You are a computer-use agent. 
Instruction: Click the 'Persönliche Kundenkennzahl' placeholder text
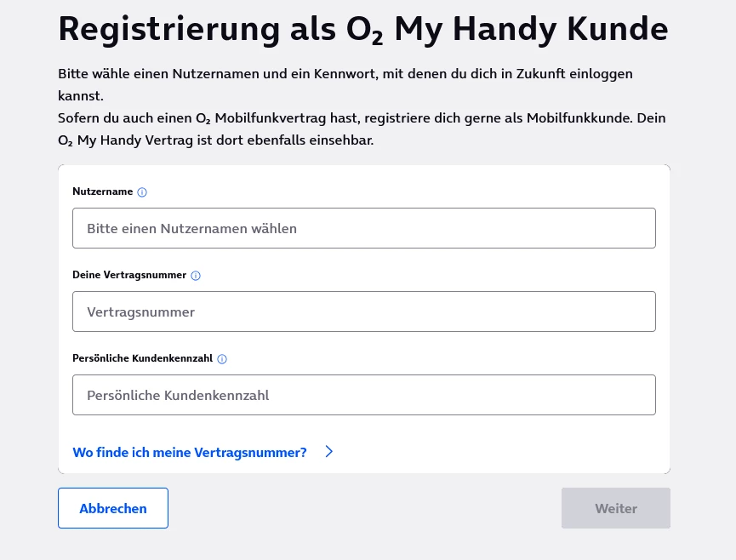pyautogui.click(x=178, y=395)
